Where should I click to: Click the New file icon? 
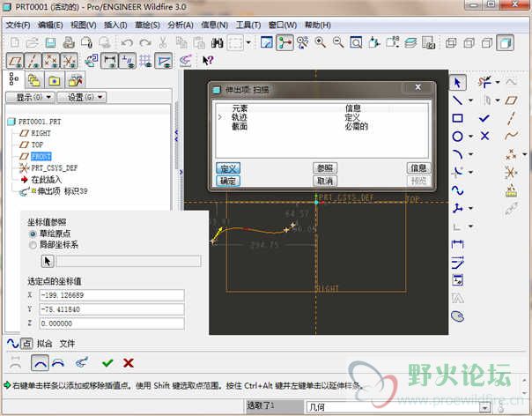pos(15,43)
